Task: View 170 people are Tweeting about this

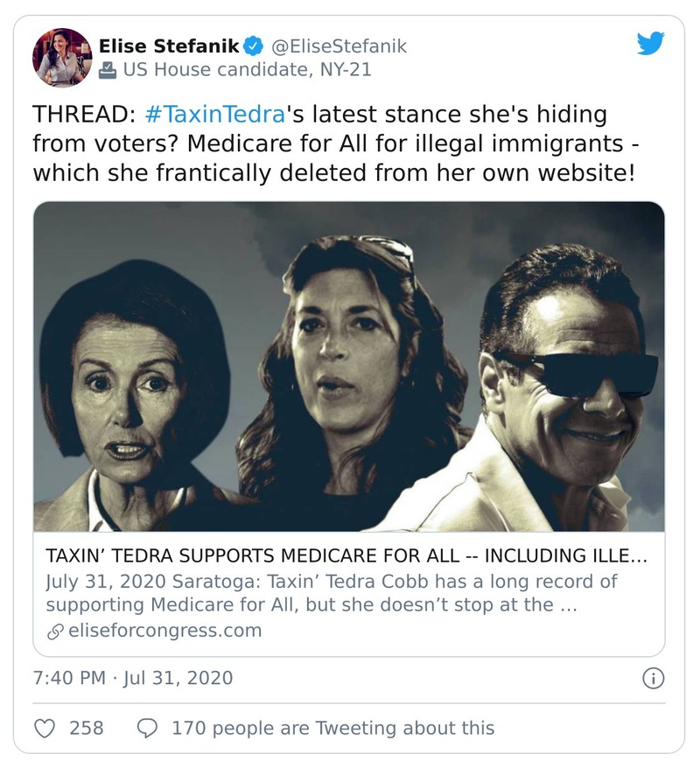Action: point(332,728)
